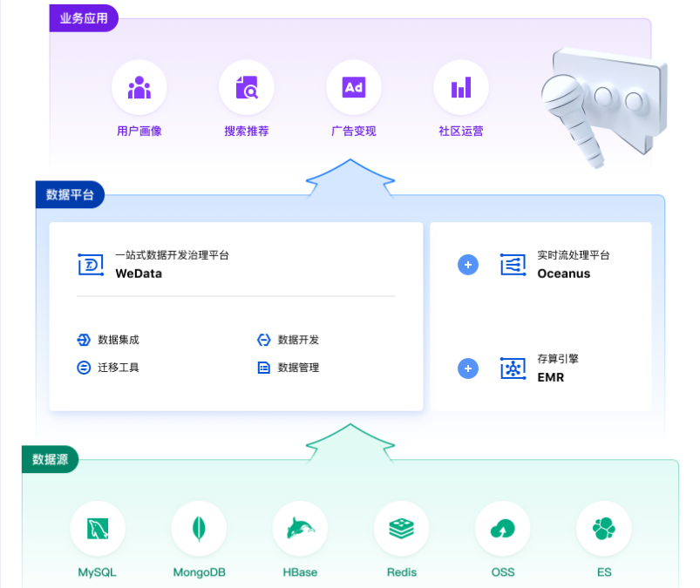Select the 搜索推荐 search recommendation icon
Viewport: 700px width, 588px height.
point(247,87)
